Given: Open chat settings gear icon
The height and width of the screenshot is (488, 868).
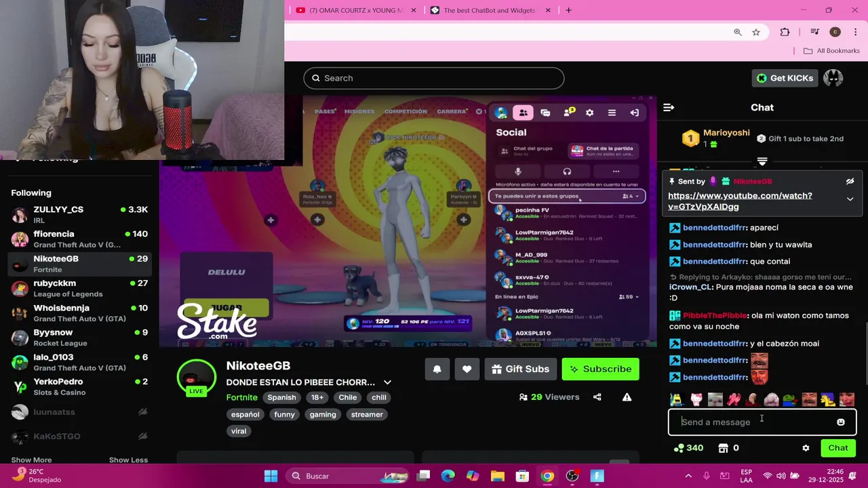Looking at the screenshot, I should [806, 448].
